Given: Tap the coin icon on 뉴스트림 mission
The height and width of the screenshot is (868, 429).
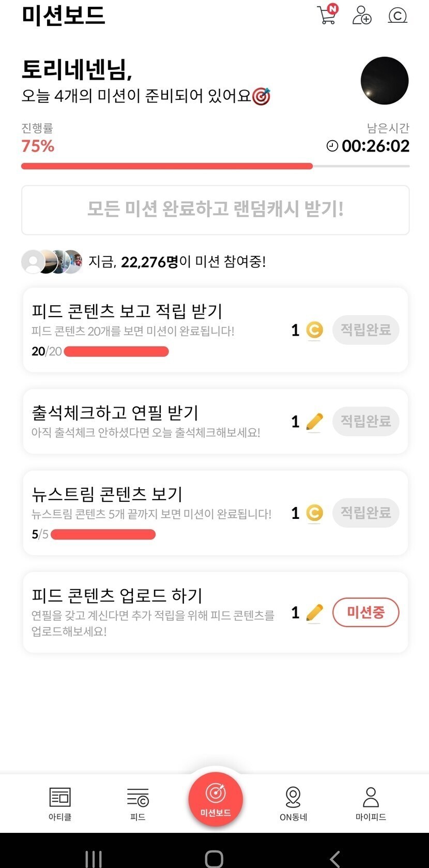Looking at the screenshot, I should pos(314,513).
